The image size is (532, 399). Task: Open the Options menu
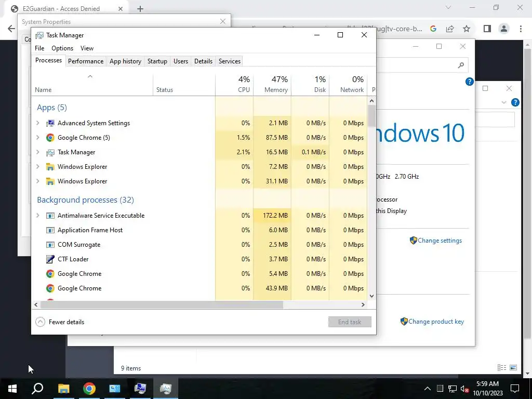click(x=62, y=48)
